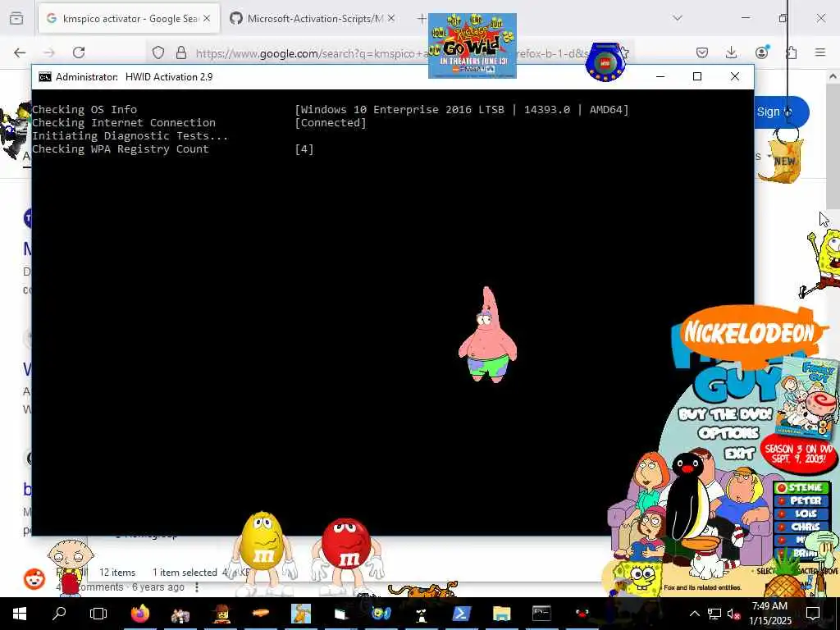Open network status in system tray
Screen dimensions: 840x630
[x=714, y=614]
